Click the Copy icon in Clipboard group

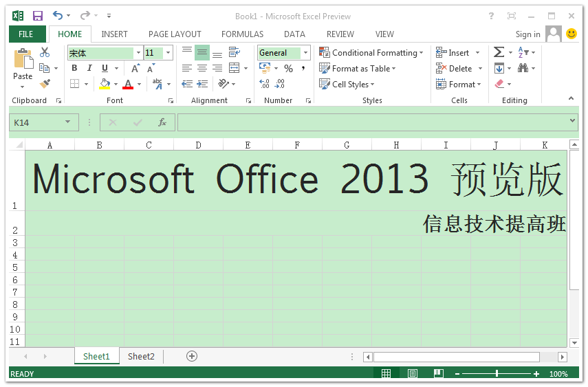[x=44, y=68]
